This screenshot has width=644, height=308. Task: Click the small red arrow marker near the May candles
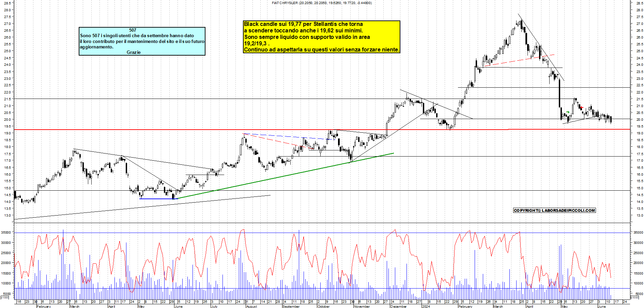coord(582,108)
